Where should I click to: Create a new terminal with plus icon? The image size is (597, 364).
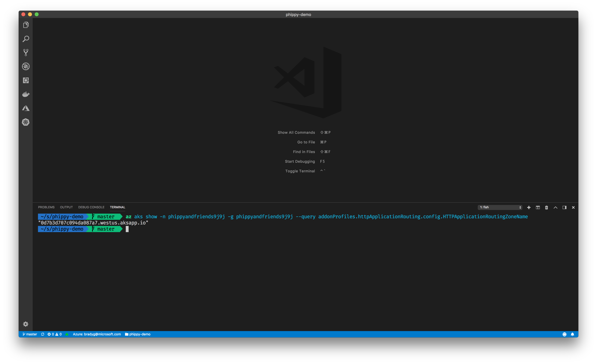(x=529, y=207)
